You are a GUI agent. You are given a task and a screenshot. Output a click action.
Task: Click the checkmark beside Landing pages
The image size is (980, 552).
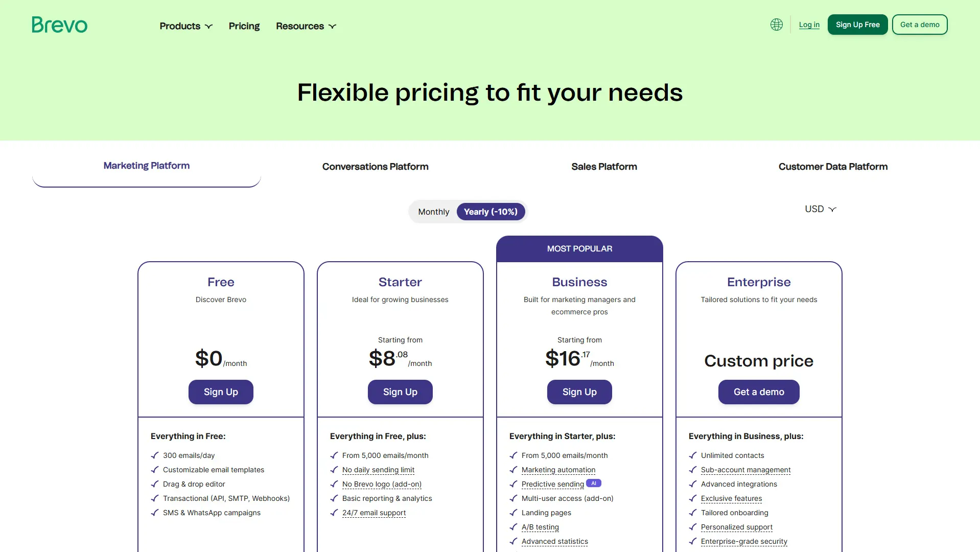(x=514, y=513)
